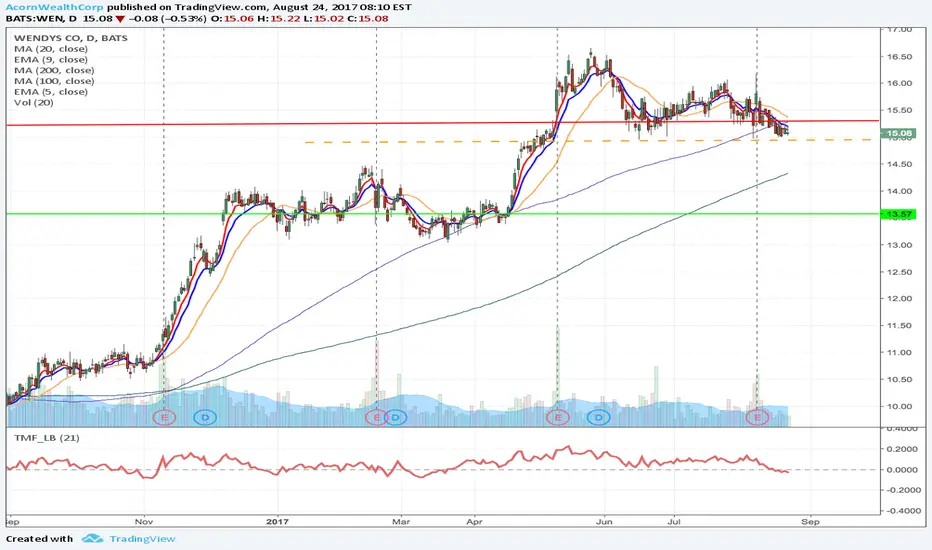Click the green 13.57 price label
This screenshot has height=550, width=932.
(899, 214)
